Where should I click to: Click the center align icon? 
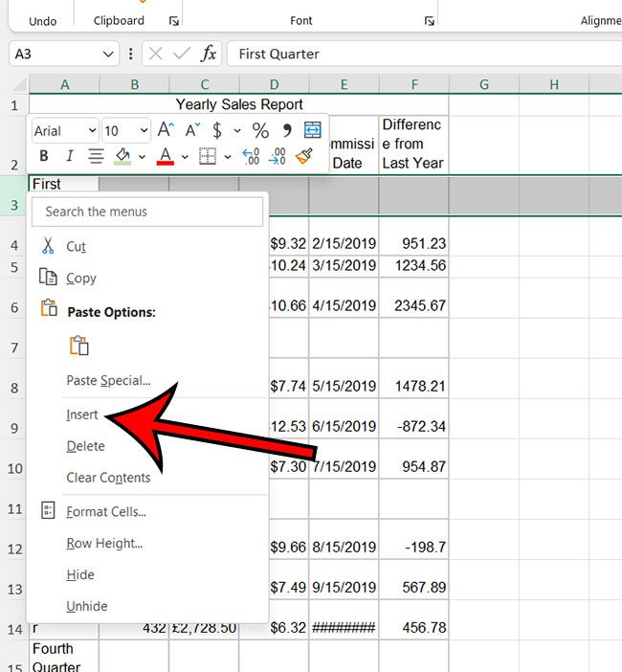pos(96,156)
